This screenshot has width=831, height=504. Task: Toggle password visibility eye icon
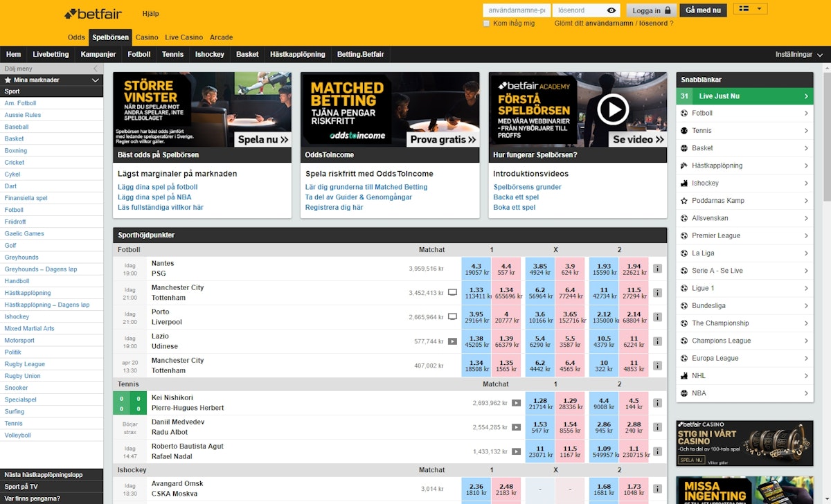coord(611,10)
